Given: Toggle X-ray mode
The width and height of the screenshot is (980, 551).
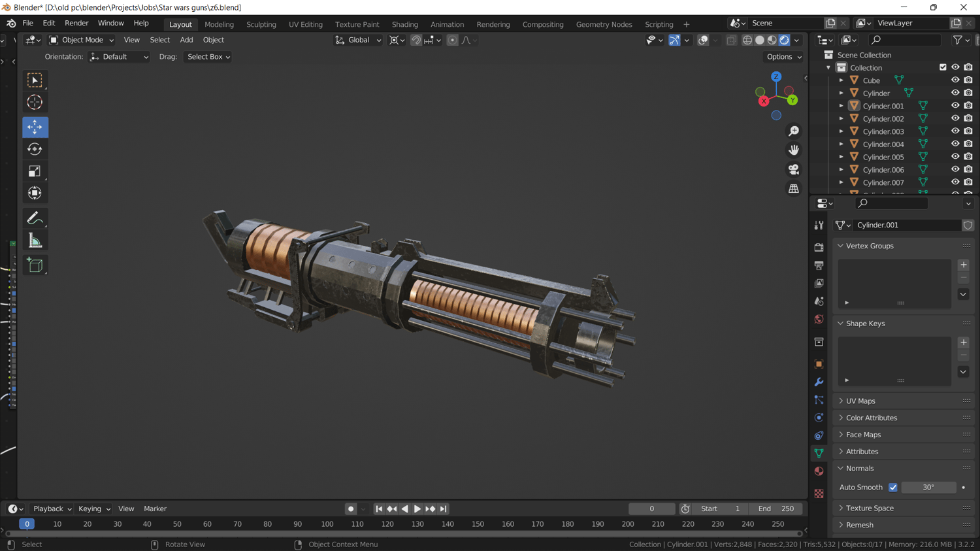Looking at the screenshot, I should click(731, 40).
